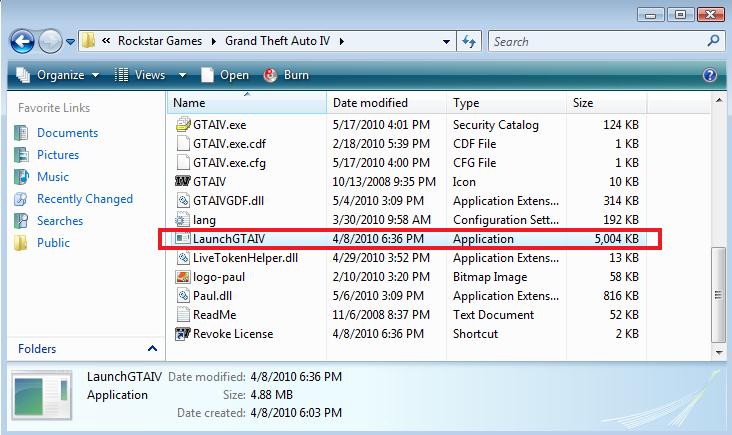Open the address bar history dropdown
Viewport: 732px width, 435px height.
pyautogui.click(x=446, y=42)
